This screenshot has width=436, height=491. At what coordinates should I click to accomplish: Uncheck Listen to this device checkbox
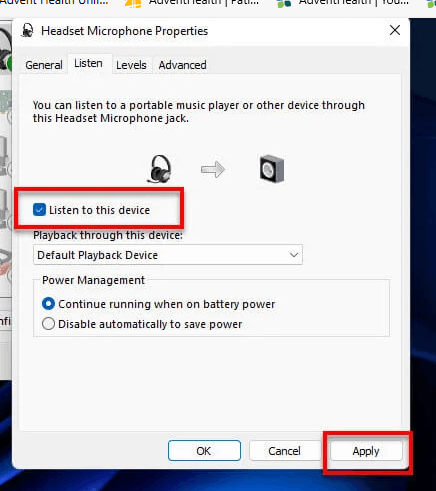point(39,210)
